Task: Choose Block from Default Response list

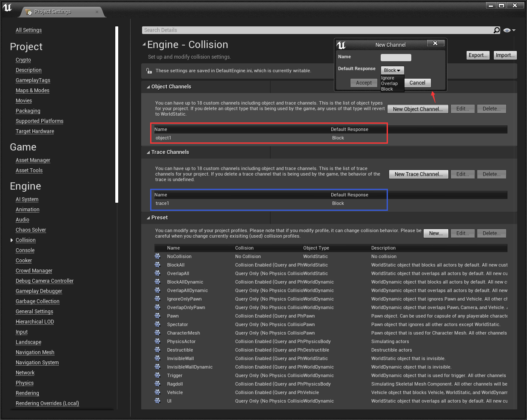Action: [x=387, y=89]
